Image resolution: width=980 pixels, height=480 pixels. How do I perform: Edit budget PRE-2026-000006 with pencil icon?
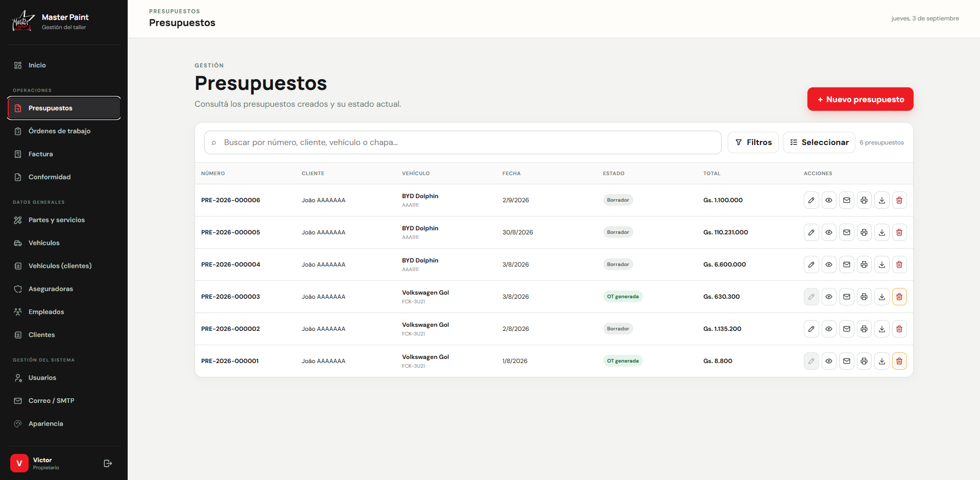(x=811, y=200)
